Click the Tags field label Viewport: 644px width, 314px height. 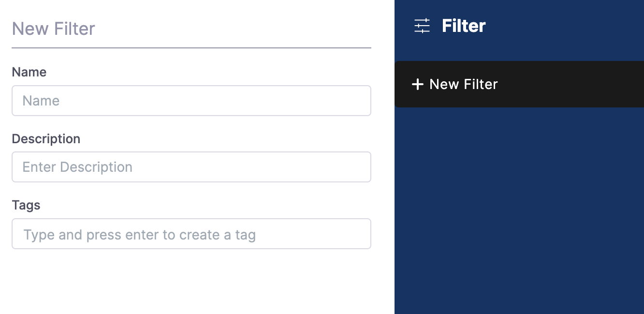click(x=26, y=205)
